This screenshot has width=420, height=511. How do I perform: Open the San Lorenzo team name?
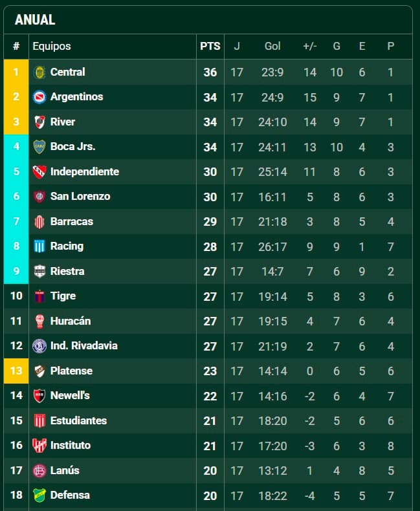[80, 197]
